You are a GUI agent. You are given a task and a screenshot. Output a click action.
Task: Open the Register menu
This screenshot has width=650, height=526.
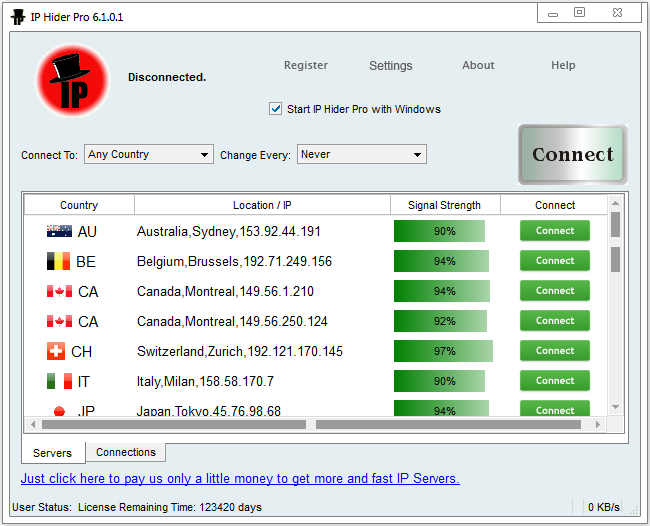point(306,65)
